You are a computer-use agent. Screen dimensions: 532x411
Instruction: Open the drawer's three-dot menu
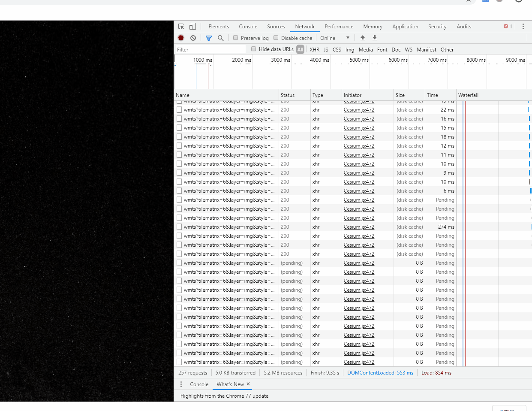tap(181, 384)
